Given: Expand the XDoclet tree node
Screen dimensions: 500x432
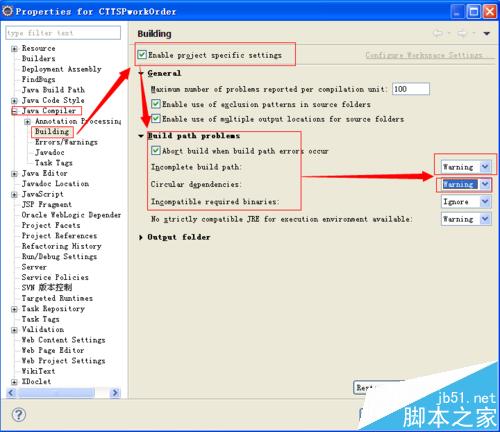Looking at the screenshot, I should (x=14, y=382).
